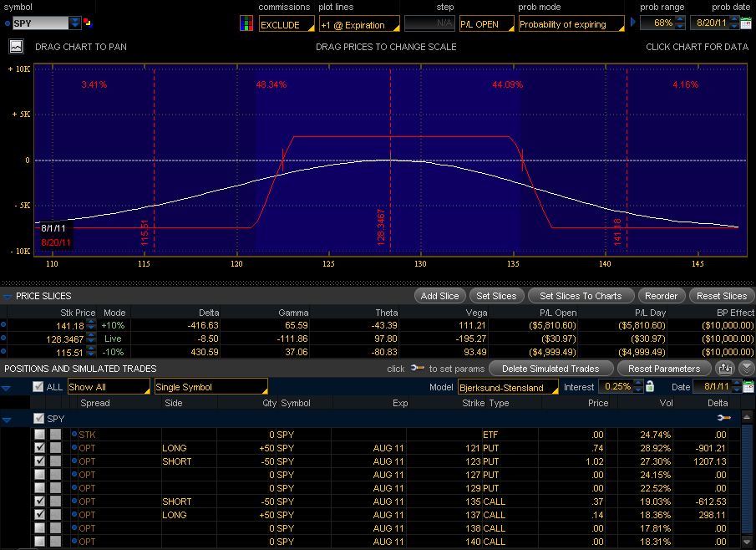Click the wrench icon in the SPY group row
756x550 pixels.
click(x=723, y=418)
